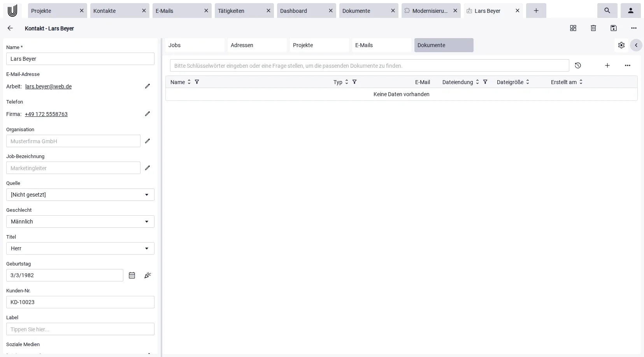The height and width of the screenshot is (357, 644).
Task: Open global search magnifier icon
Action: click(x=607, y=11)
